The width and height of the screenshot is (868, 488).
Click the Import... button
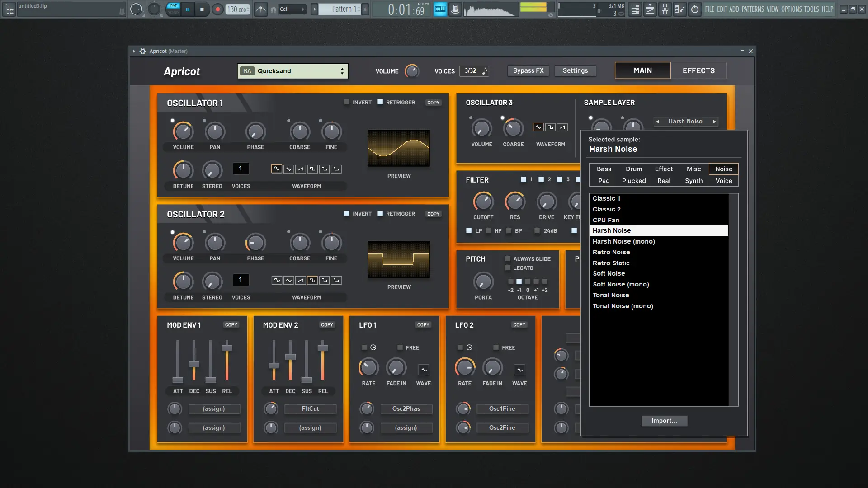click(664, 421)
